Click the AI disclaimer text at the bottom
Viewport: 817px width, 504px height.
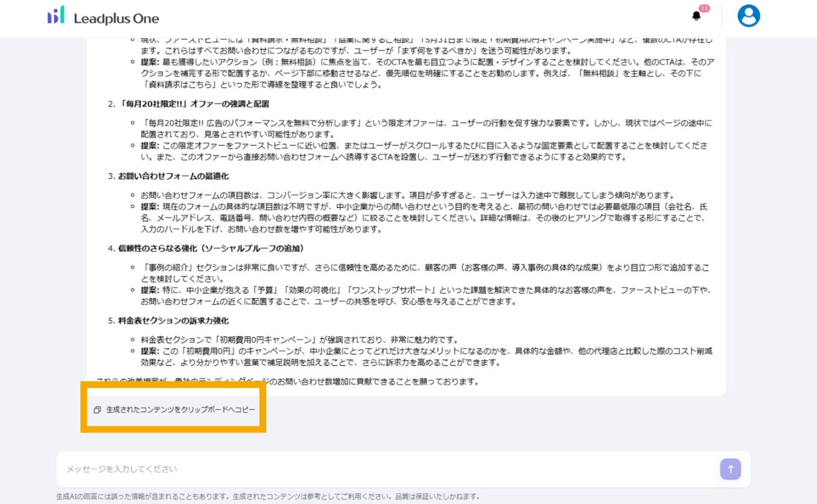268,497
